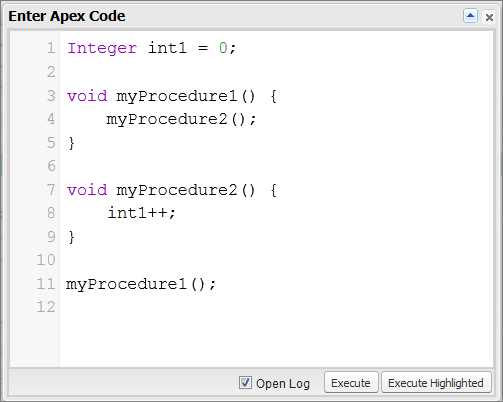Click the myProcedure1(); call on line 11
Image resolution: width=503 pixels, height=402 pixels.
point(141,284)
